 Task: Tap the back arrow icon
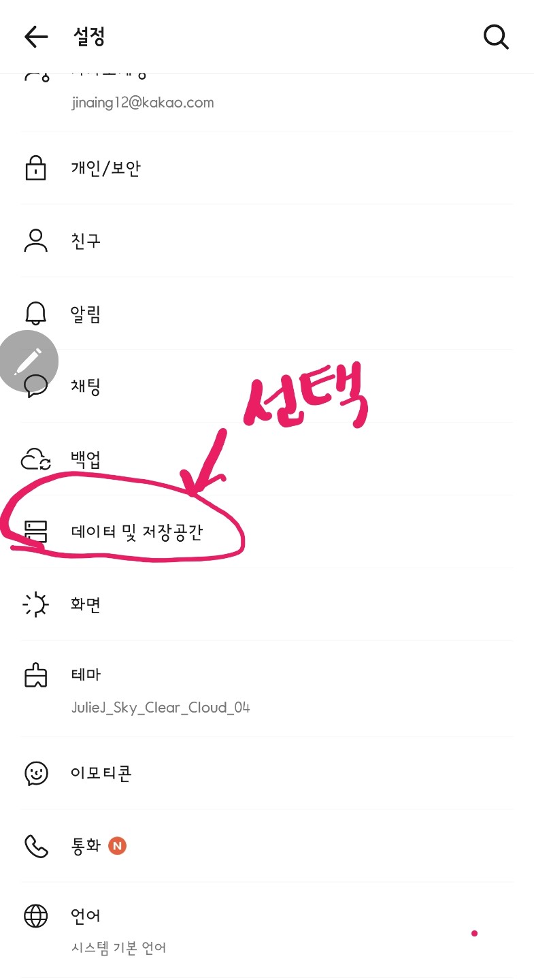tap(36, 37)
